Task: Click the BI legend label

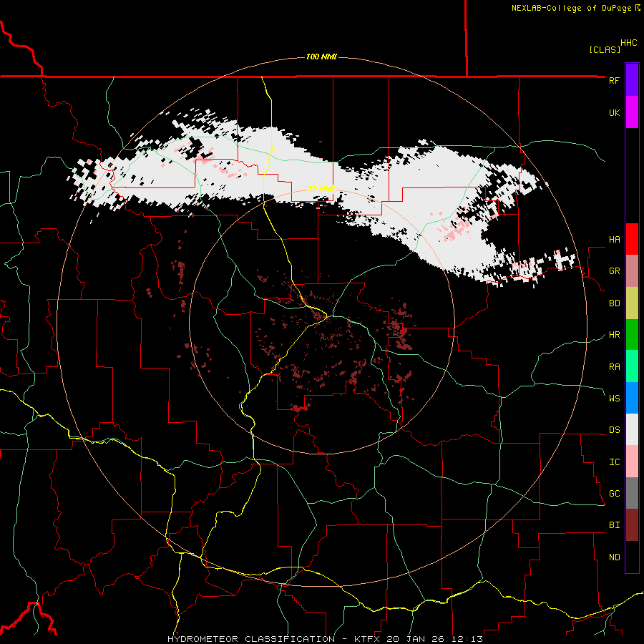Action: pos(614,525)
